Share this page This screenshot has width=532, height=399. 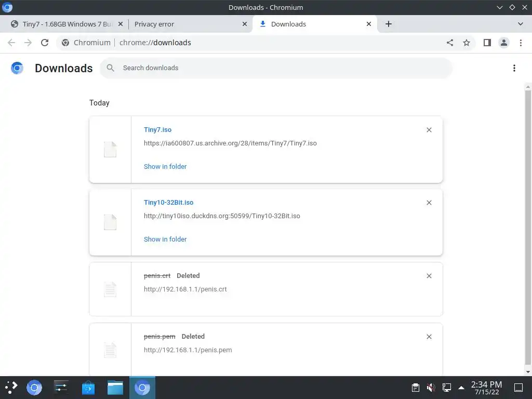point(450,43)
